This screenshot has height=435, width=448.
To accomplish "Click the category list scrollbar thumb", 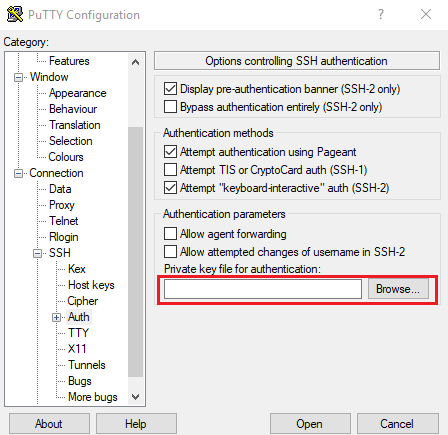I will pos(135,252).
